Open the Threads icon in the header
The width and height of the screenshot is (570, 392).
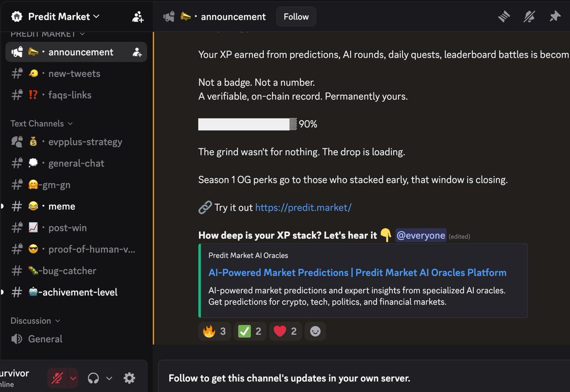point(504,17)
